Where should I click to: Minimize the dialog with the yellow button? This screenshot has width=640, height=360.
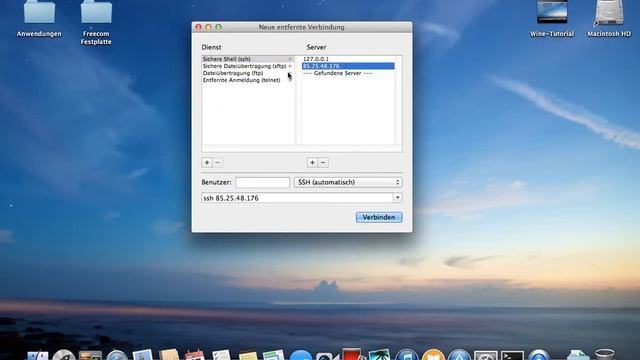tap(209, 27)
